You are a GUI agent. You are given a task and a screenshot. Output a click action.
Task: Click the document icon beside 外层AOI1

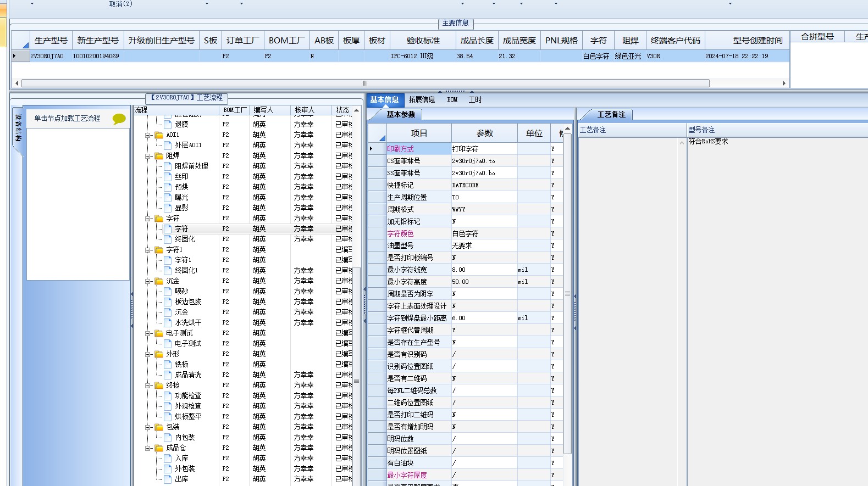tap(168, 146)
